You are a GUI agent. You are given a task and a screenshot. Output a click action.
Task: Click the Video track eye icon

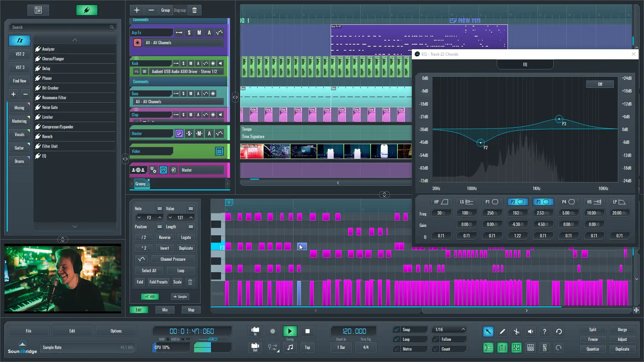[x=219, y=151]
